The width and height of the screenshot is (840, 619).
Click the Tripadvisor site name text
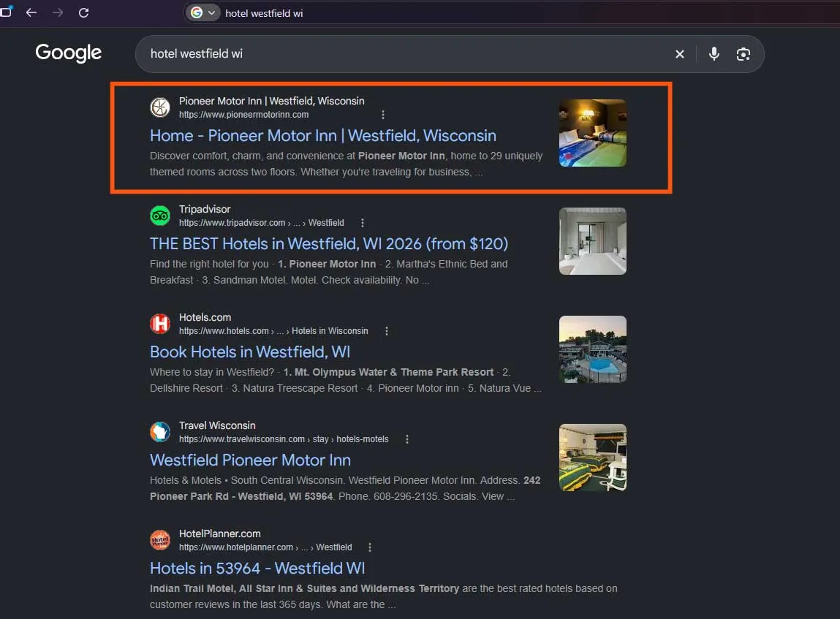(x=205, y=209)
